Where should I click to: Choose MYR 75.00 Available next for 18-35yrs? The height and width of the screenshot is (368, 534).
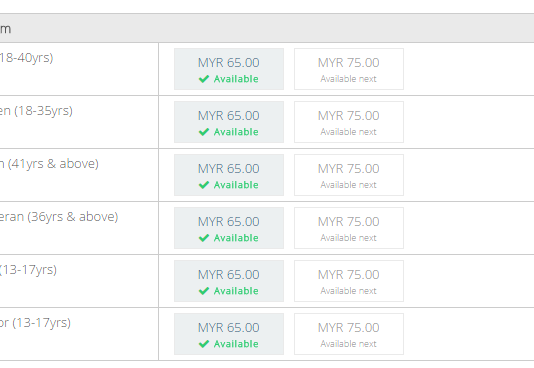349,122
